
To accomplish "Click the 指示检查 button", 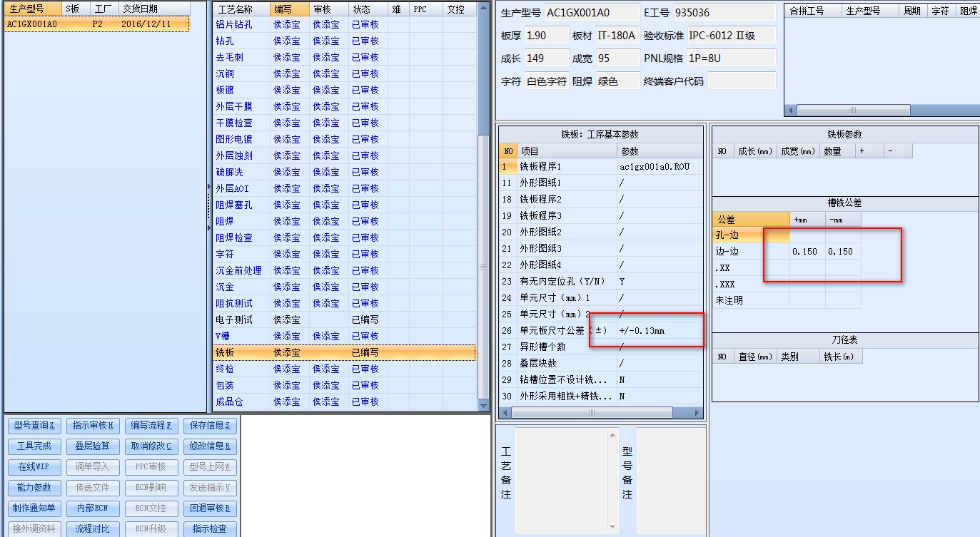I will pyautogui.click(x=210, y=529).
